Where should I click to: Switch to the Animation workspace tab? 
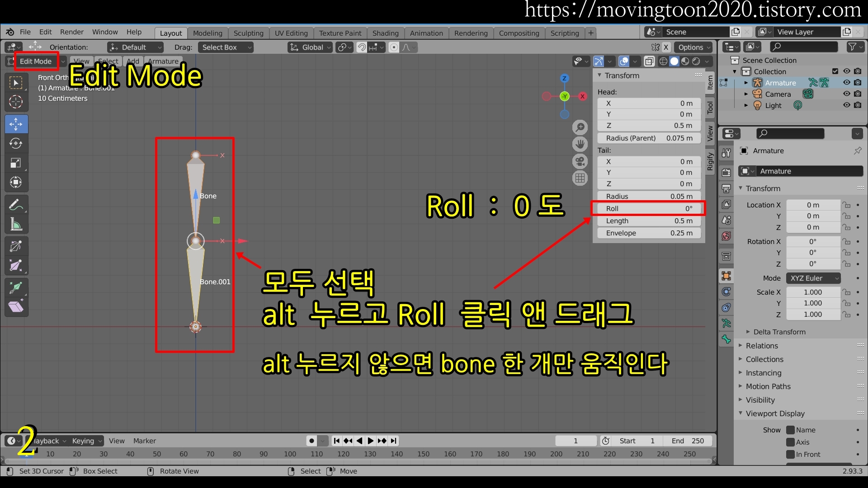coord(426,33)
